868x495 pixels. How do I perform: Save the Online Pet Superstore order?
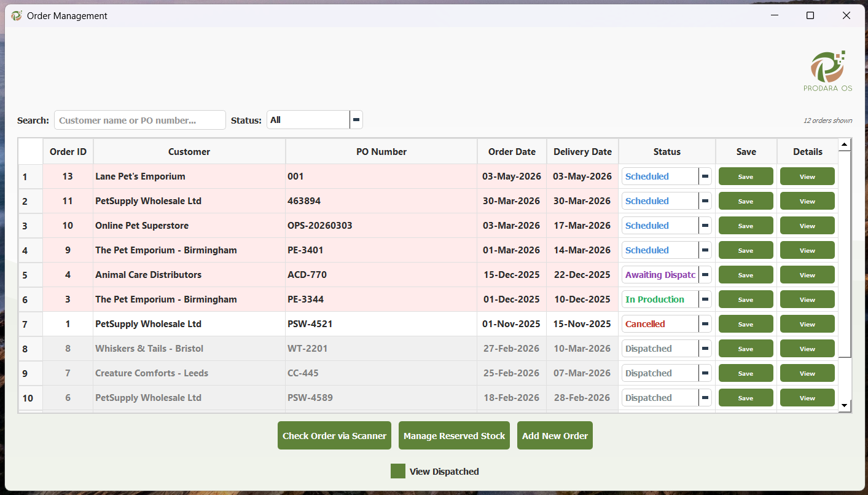[x=746, y=226]
